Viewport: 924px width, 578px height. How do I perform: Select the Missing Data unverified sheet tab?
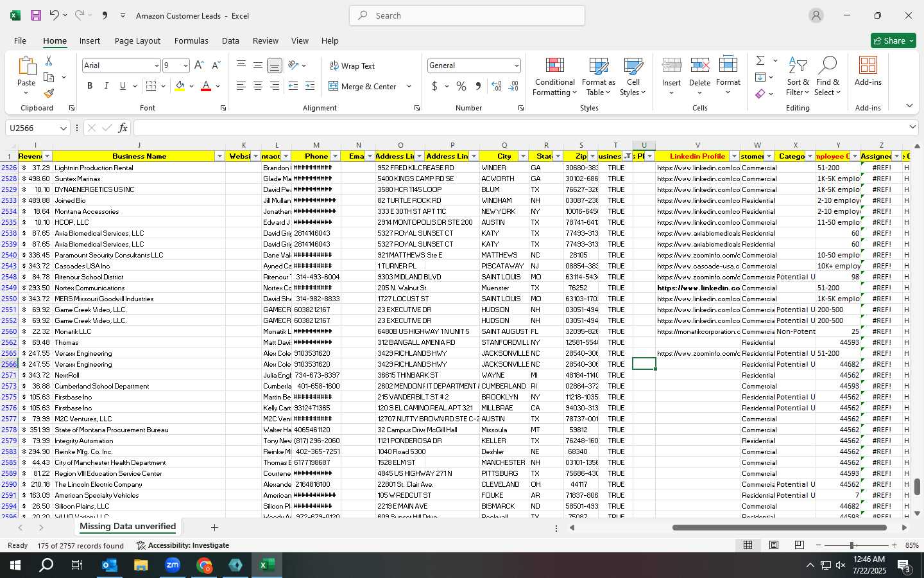pyautogui.click(x=128, y=527)
